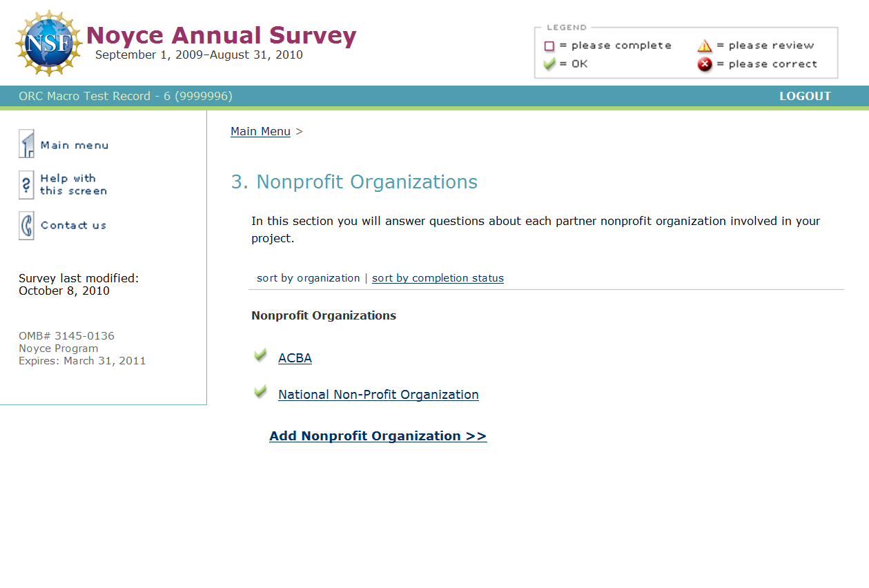Open the ACBA organization link

click(295, 357)
